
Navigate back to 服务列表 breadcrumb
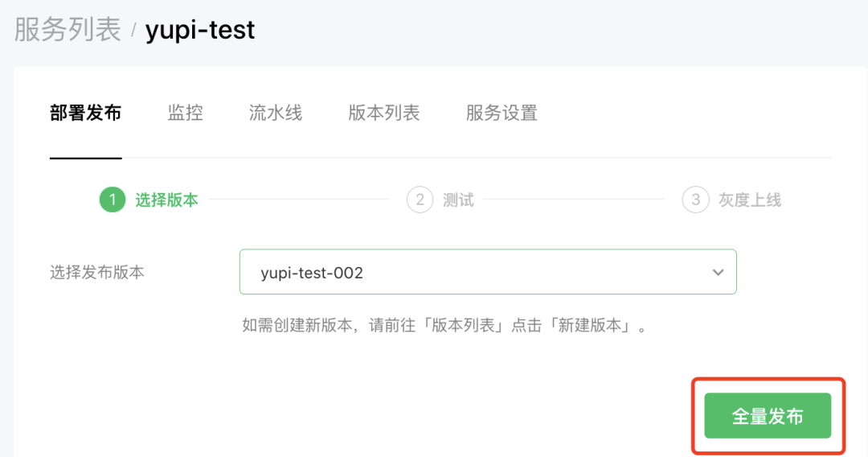[x=68, y=30]
